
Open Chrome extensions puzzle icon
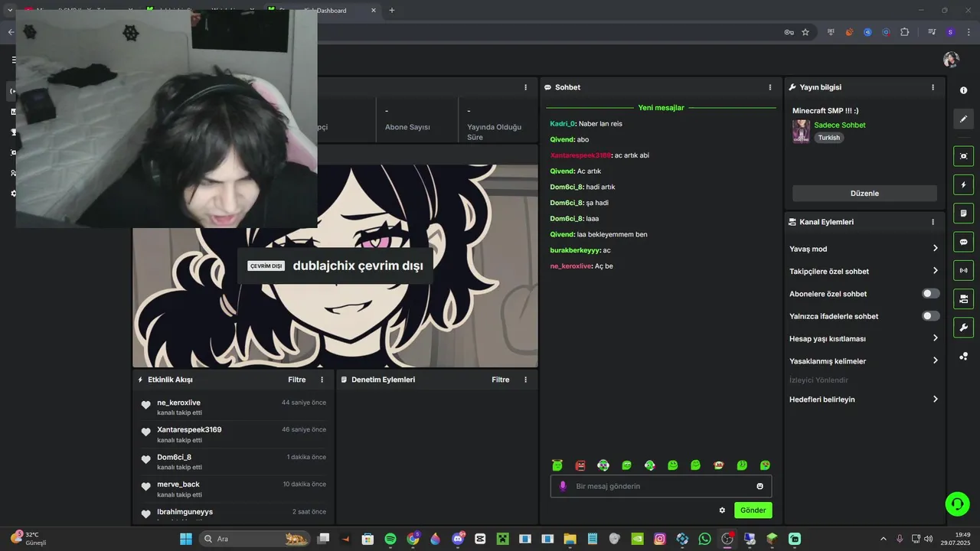pos(904,32)
